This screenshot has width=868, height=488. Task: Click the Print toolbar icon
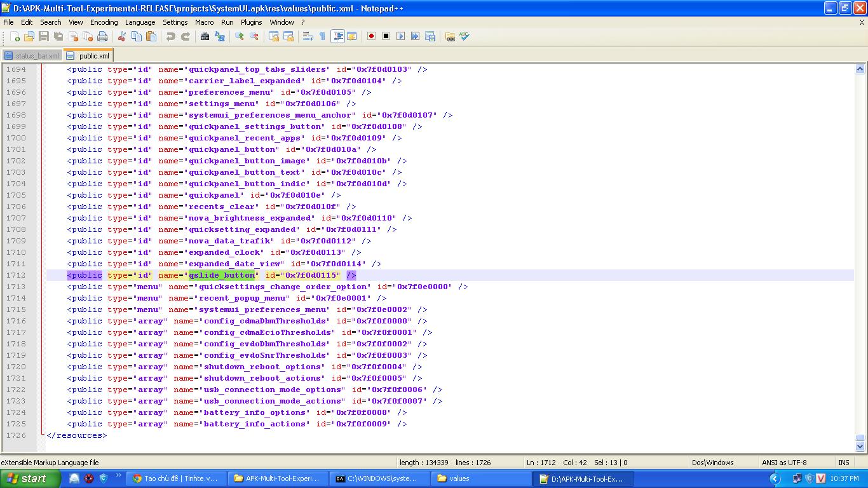pos(102,37)
